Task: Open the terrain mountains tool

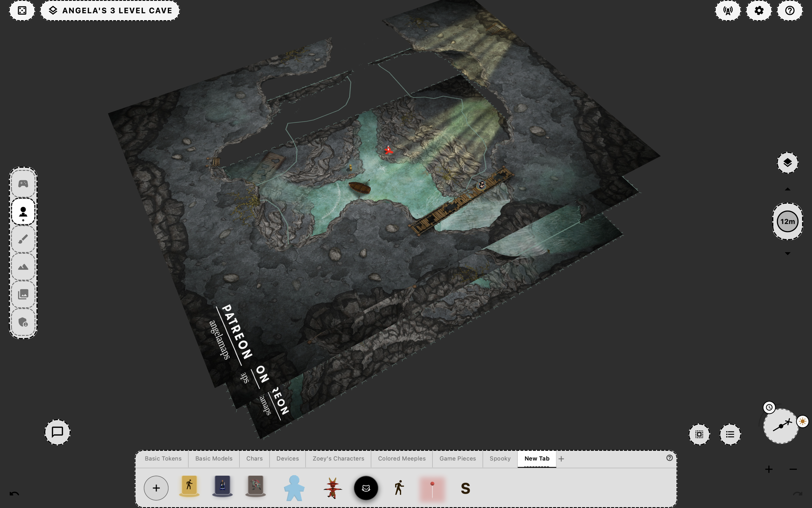Action: pos(23,267)
